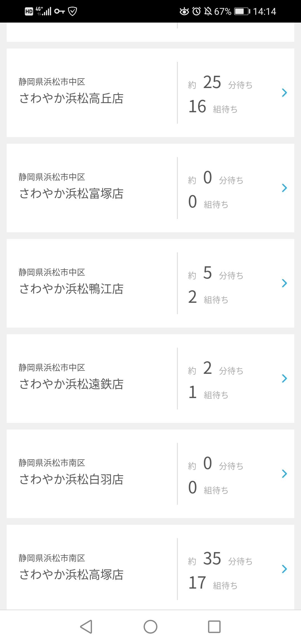The height and width of the screenshot is (644, 301).
Task: Open recent apps square button
Action: click(214, 627)
